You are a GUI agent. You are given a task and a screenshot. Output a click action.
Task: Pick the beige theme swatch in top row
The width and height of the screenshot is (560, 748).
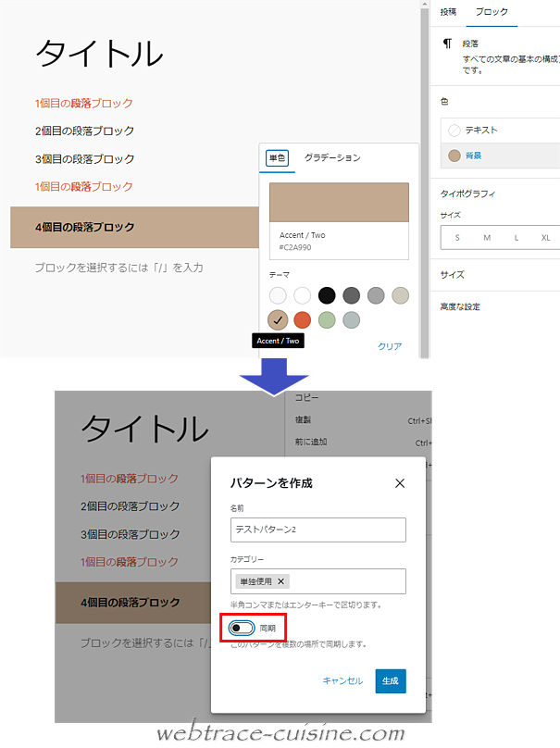click(400, 295)
